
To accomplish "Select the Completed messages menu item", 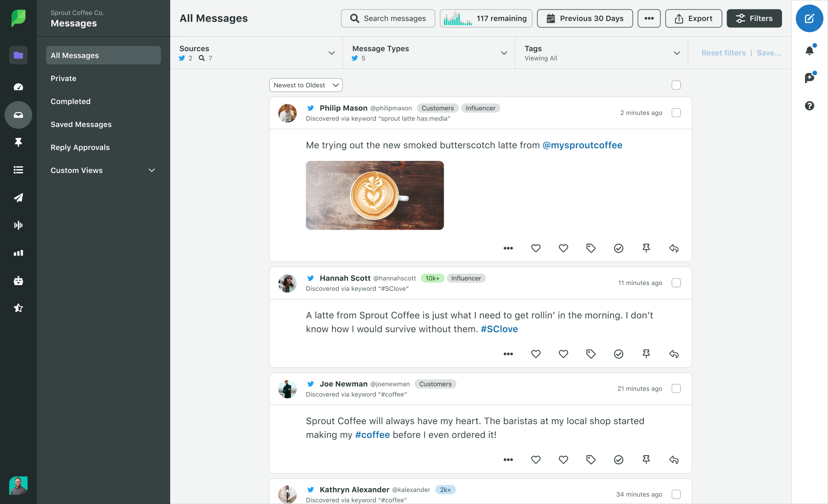I will coord(70,102).
